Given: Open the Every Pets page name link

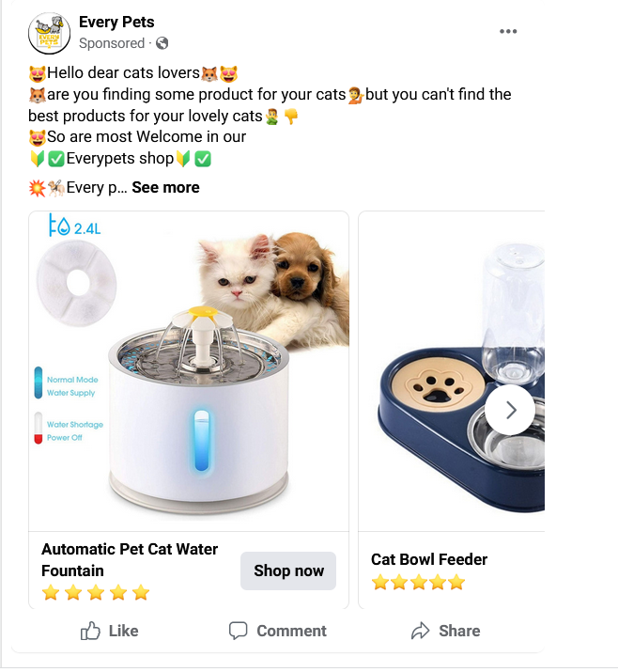Looking at the screenshot, I should tap(116, 22).
